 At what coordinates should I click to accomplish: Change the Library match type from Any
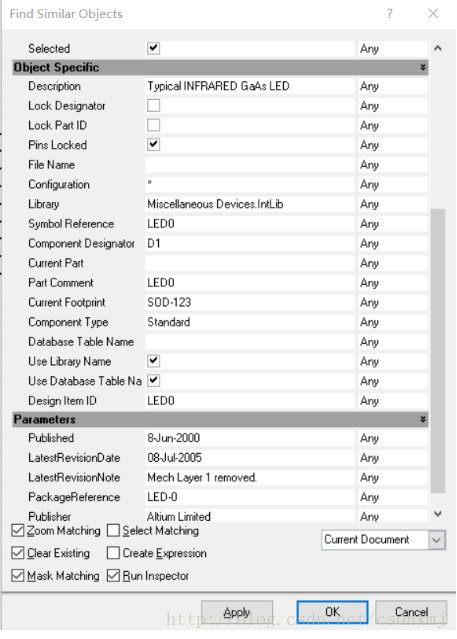(x=393, y=204)
